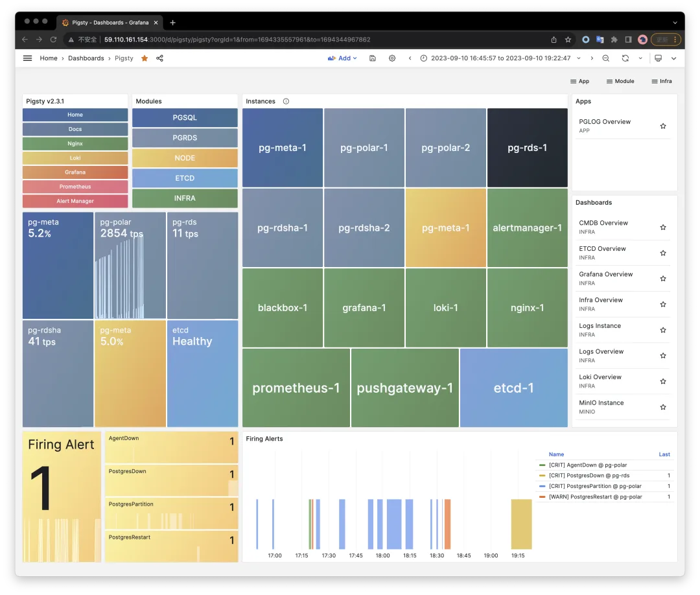Toggle AgentDown @ pg-polar legend series
Screen dimensions: 700x595
tap(587, 465)
